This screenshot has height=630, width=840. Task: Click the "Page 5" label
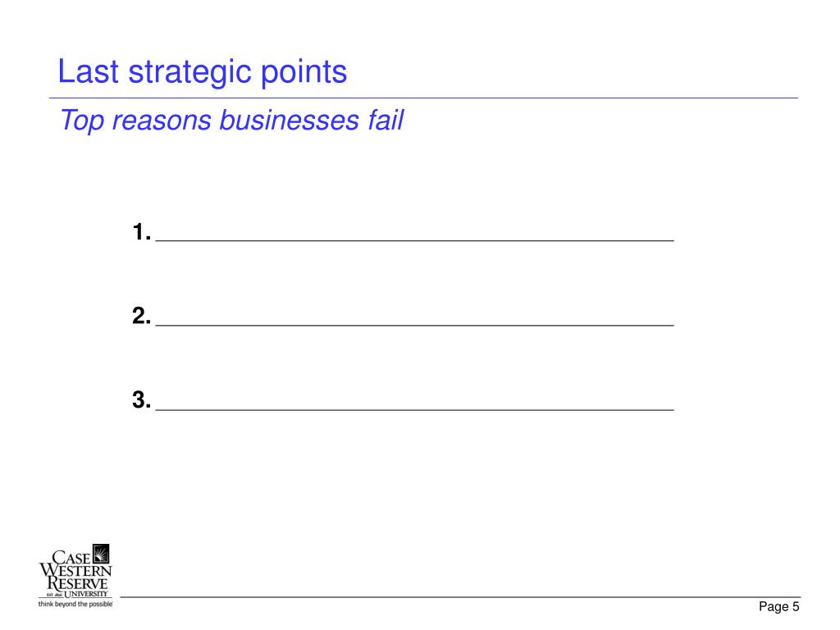tap(779, 606)
